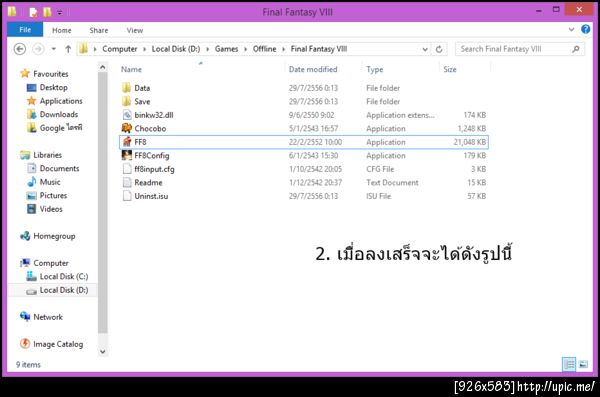Select the Data folder icon

click(127, 88)
